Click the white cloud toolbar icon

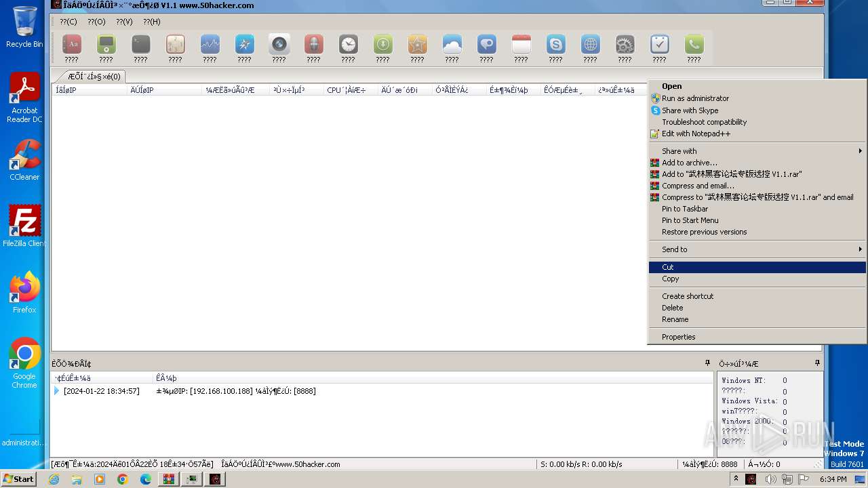[x=452, y=45]
